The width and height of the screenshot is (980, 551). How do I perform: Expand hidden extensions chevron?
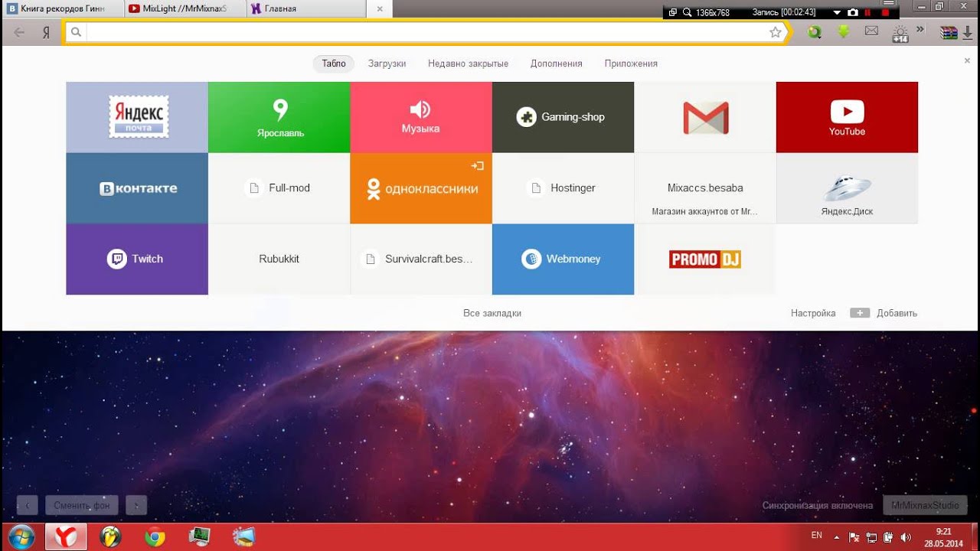tap(920, 30)
